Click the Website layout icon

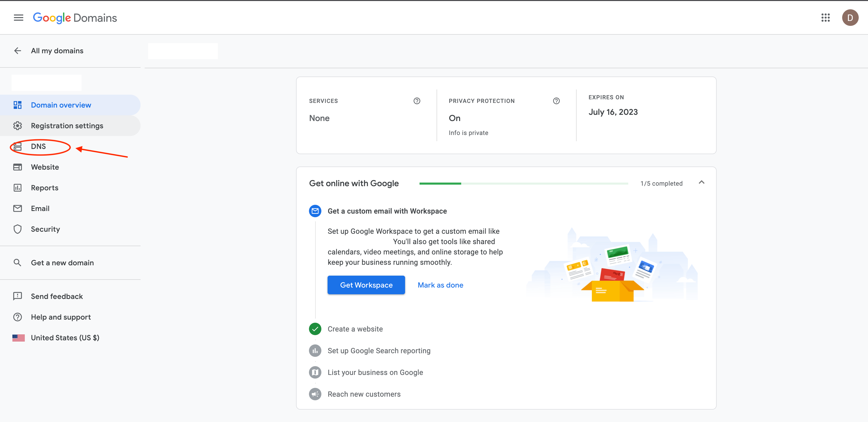(18, 167)
